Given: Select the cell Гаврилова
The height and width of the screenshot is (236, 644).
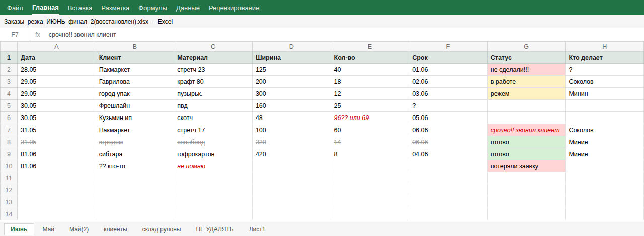Looking at the screenshot, I should (x=135, y=82).
